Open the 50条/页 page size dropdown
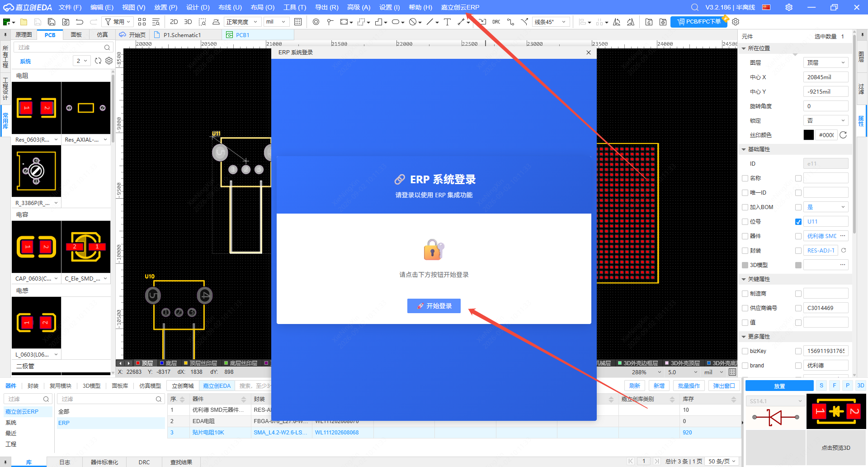 point(722,461)
